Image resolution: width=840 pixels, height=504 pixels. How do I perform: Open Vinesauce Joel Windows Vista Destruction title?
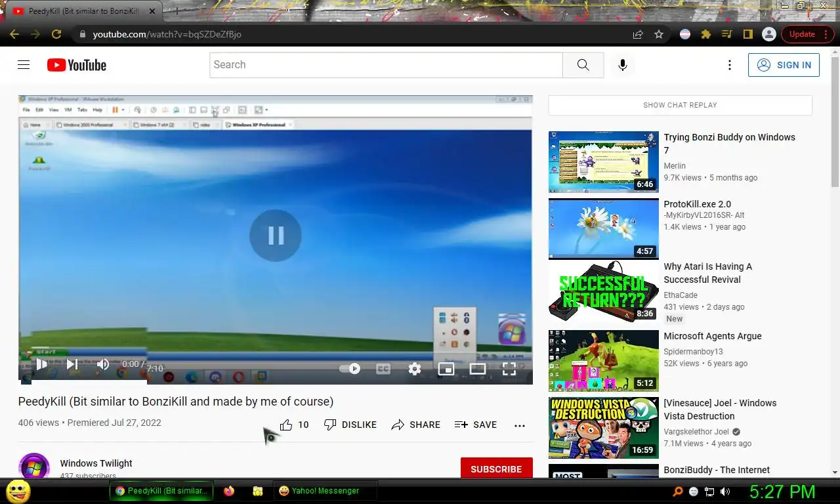point(720,409)
